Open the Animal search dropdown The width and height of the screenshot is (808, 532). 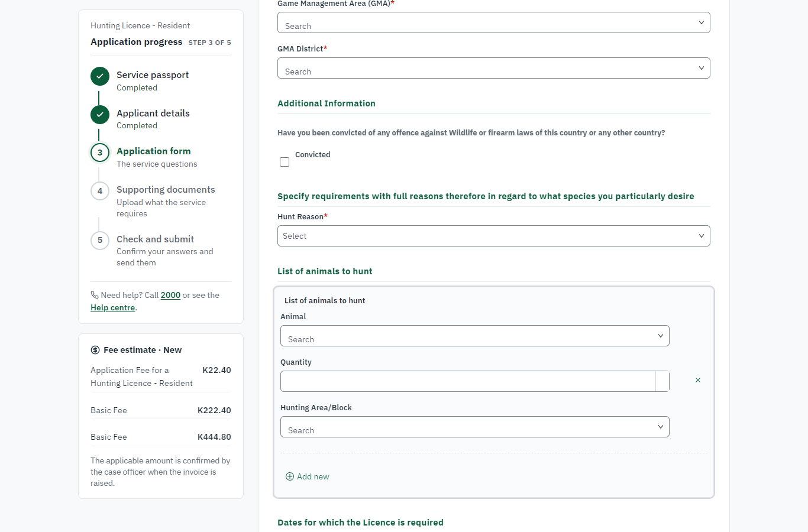coord(475,336)
